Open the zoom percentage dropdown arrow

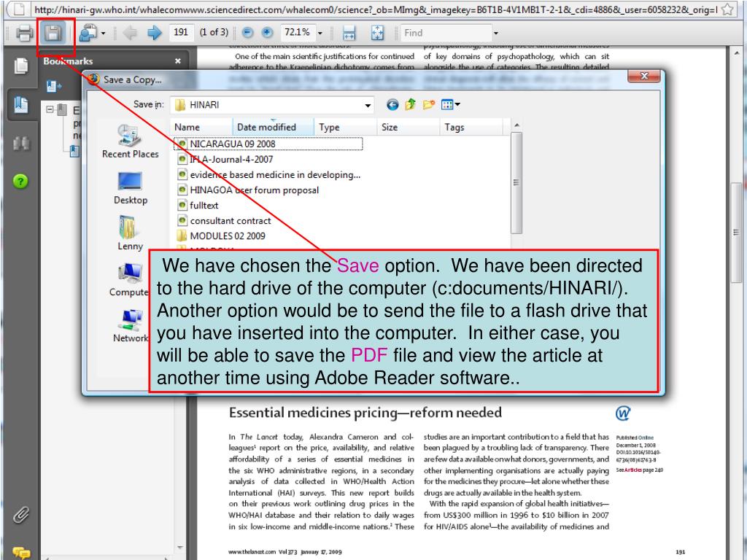tap(320, 34)
